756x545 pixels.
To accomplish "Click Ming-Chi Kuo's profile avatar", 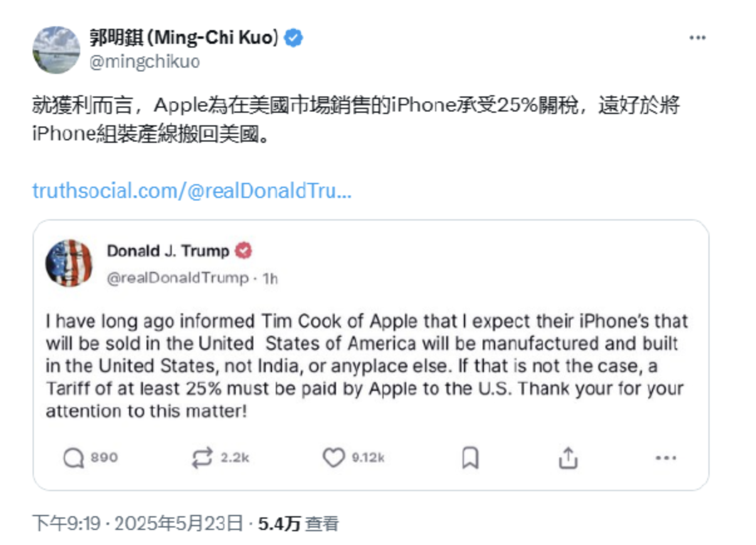I will [56, 49].
